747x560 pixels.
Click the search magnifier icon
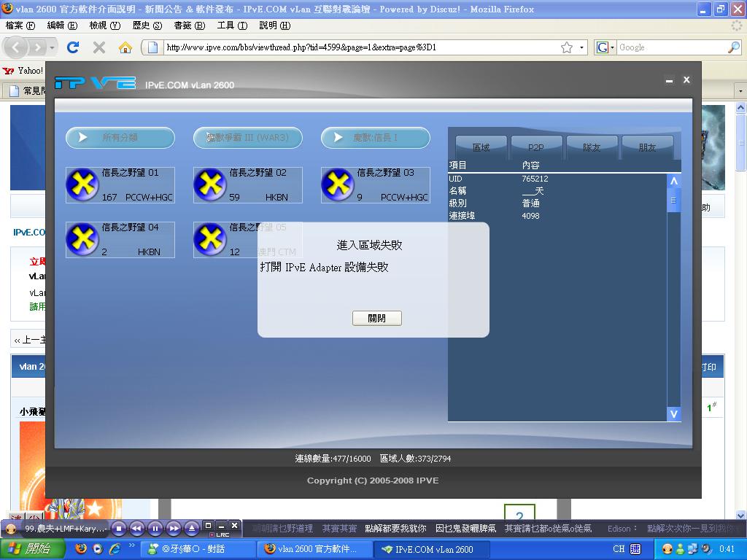[734, 47]
